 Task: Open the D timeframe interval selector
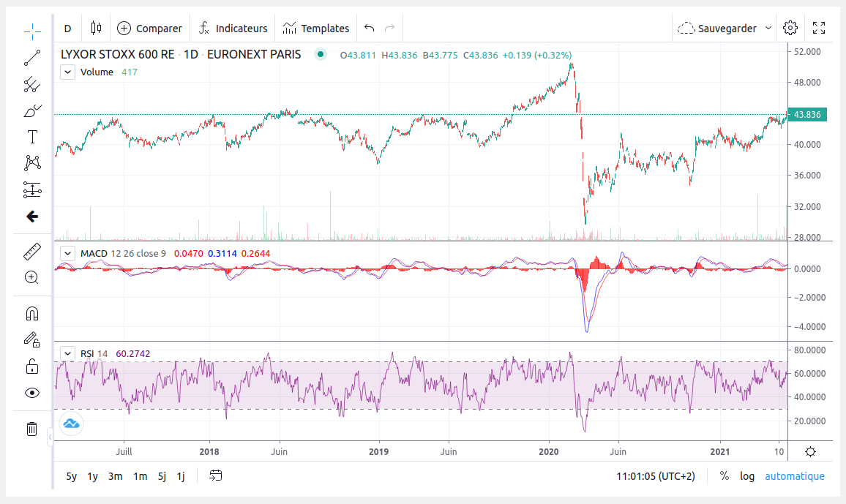[67, 28]
